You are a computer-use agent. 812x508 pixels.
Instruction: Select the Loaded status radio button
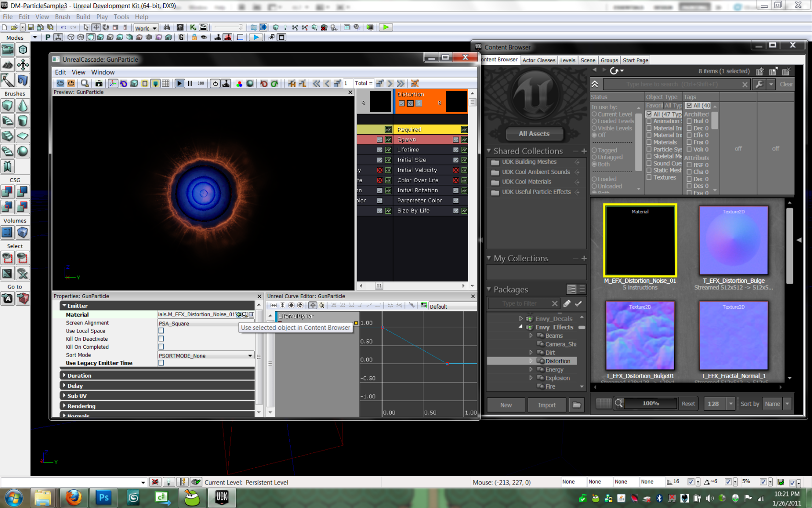click(594, 179)
